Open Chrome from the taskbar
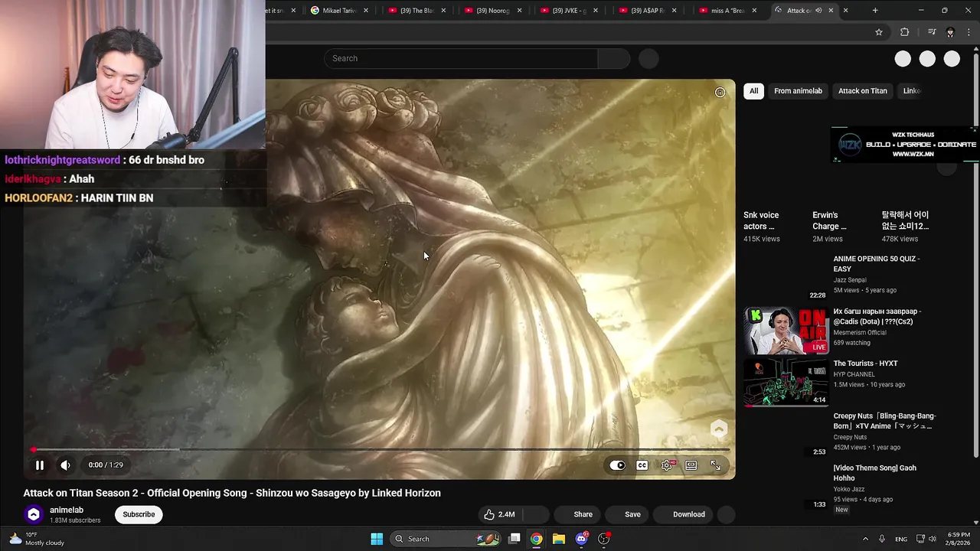Screen dimensions: 980x551 (537, 539)
